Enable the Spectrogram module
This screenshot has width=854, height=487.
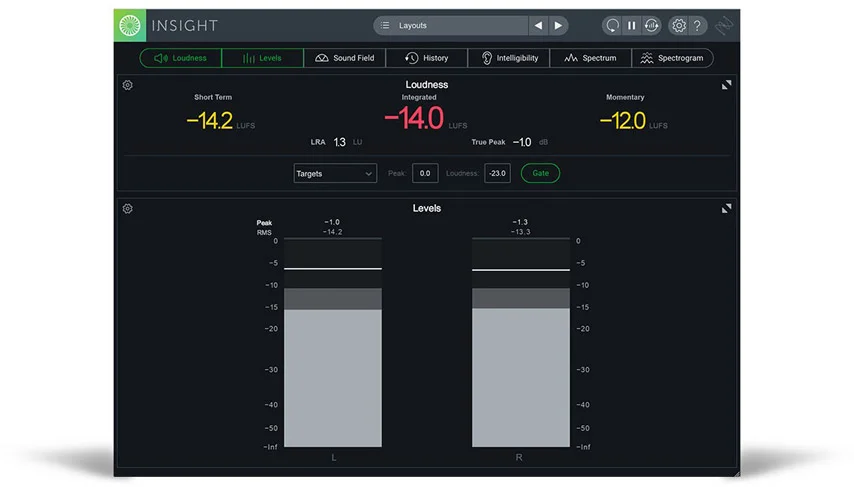coord(673,58)
